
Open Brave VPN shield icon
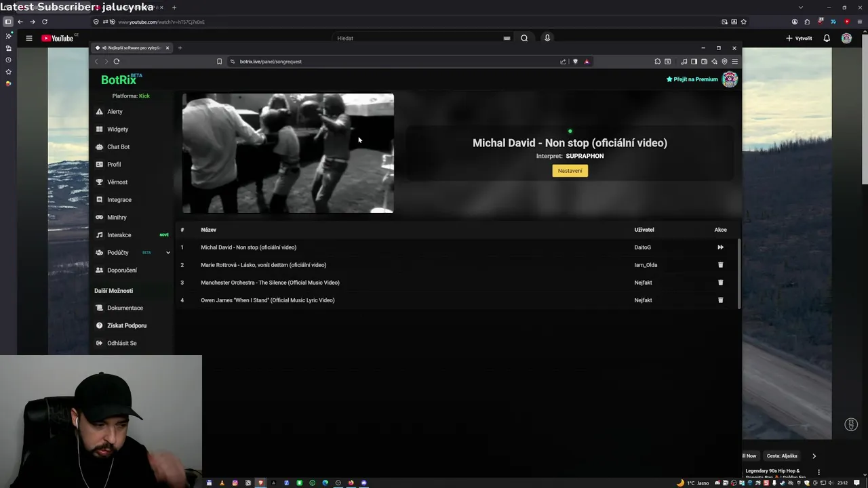(724, 62)
